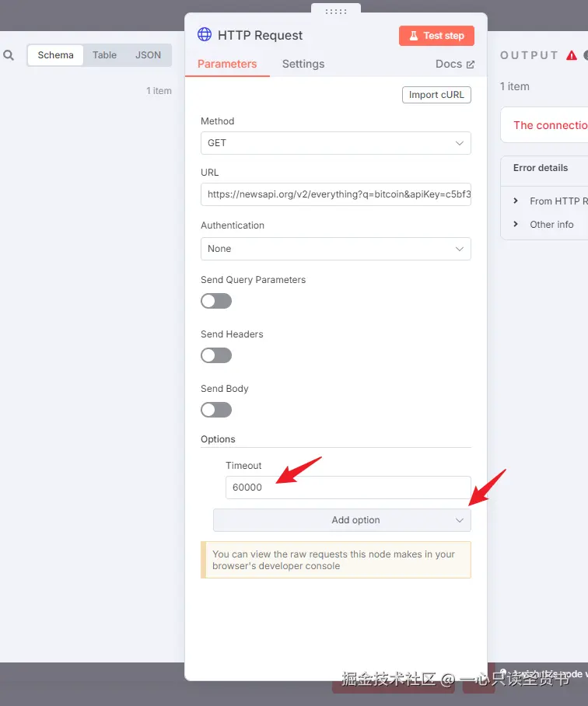
Task: Click the search magnifier icon in input panel
Action: coord(9,55)
